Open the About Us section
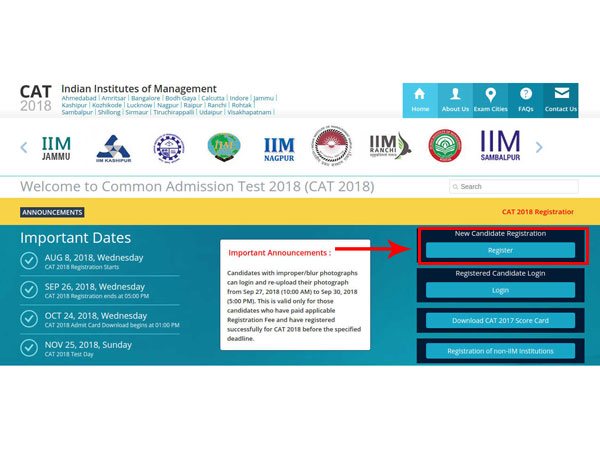 click(x=455, y=100)
